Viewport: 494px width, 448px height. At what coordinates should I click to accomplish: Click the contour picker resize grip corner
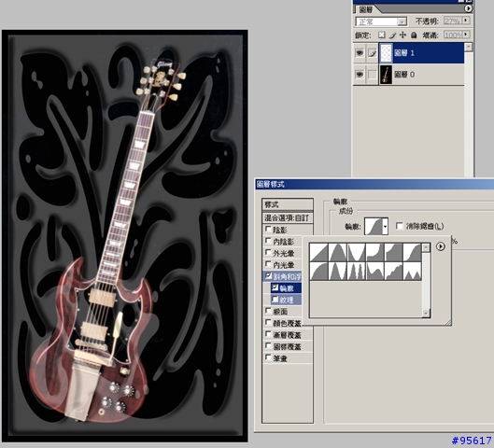click(448, 322)
